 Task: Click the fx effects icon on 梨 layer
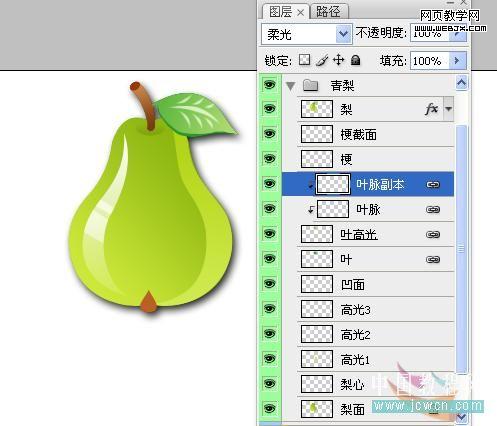click(x=431, y=109)
